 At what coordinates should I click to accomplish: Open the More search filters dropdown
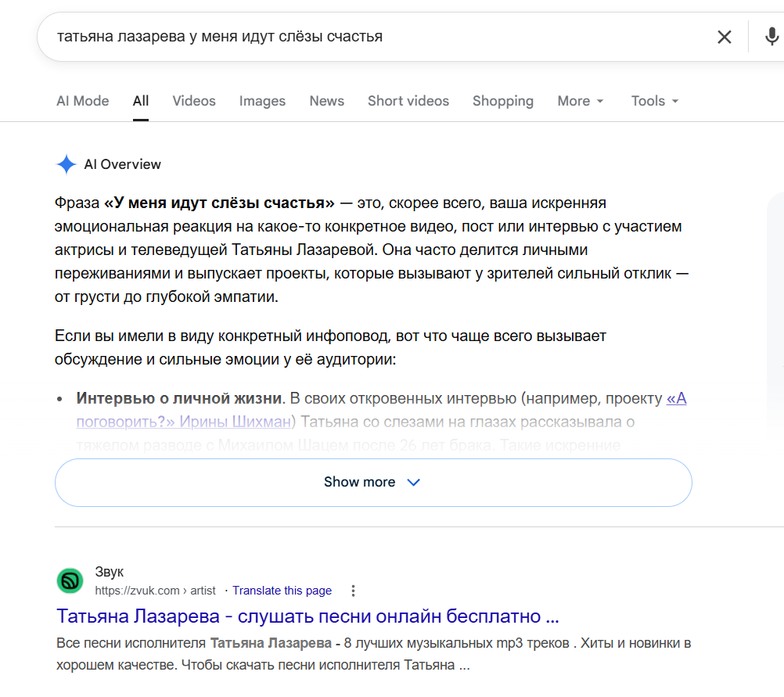click(581, 101)
